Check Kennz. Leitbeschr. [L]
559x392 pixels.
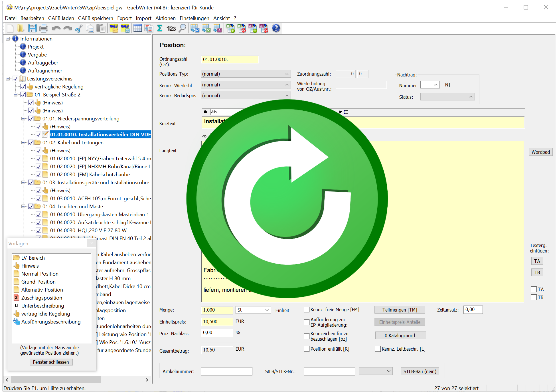click(x=378, y=349)
